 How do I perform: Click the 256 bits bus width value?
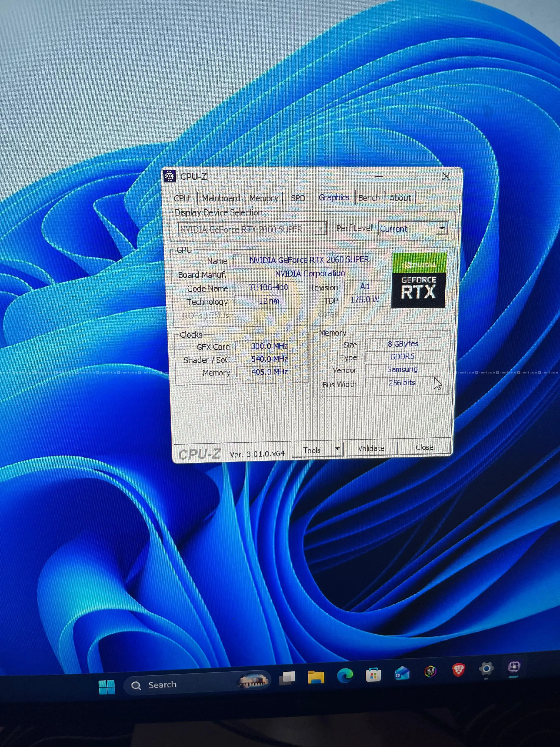click(402, 383)
